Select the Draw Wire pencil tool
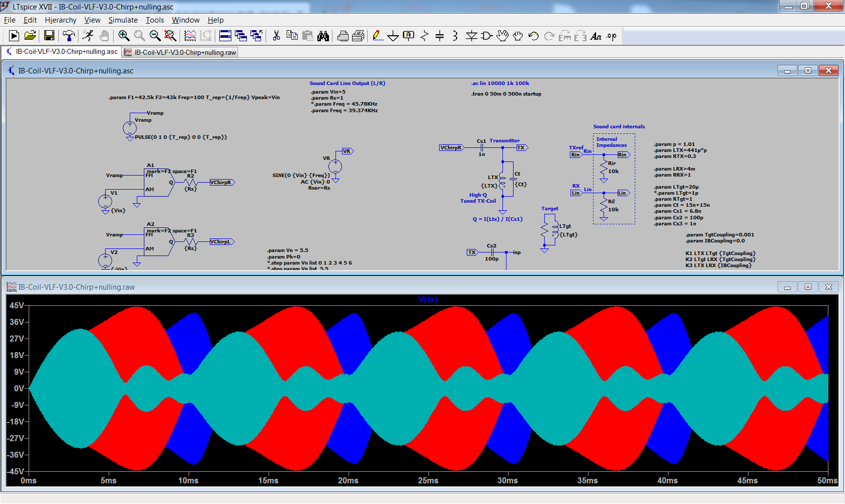Viewport: 845px width, 504px height. tap(378, 36)
